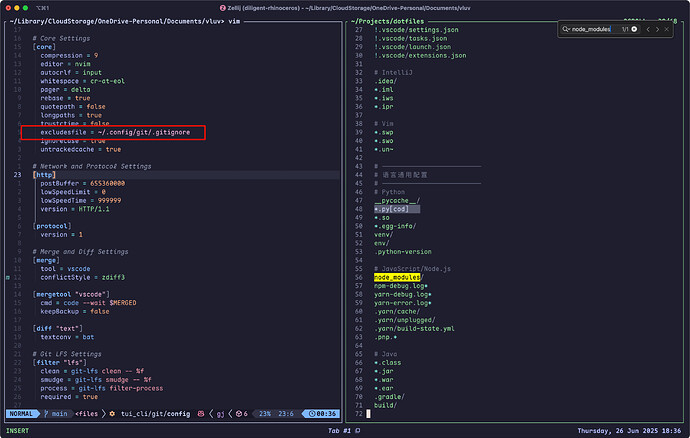The height and width of the screenshot is (438, 690).
Task: Click the [merge] section header
Action: (x=46, y=260)
